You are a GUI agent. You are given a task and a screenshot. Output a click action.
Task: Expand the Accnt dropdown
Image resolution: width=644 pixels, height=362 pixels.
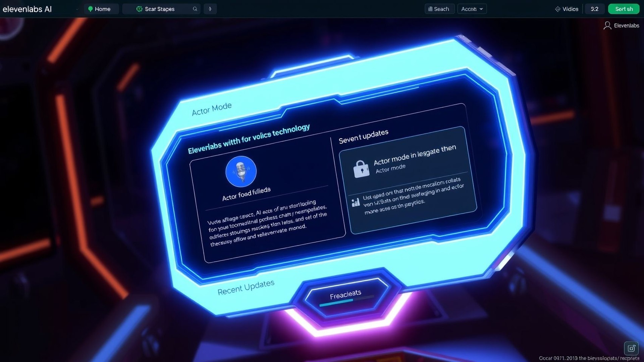(x=472, y=9)
